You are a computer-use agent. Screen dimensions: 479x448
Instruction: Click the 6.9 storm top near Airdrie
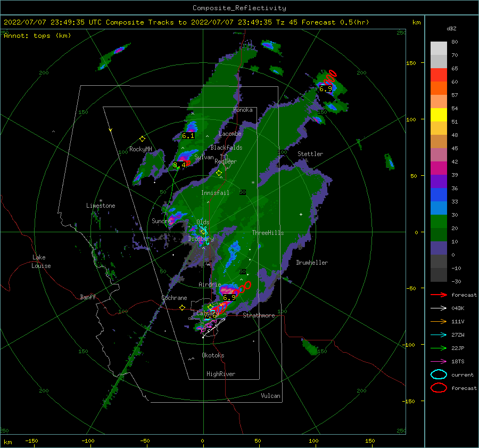[229, 298]
